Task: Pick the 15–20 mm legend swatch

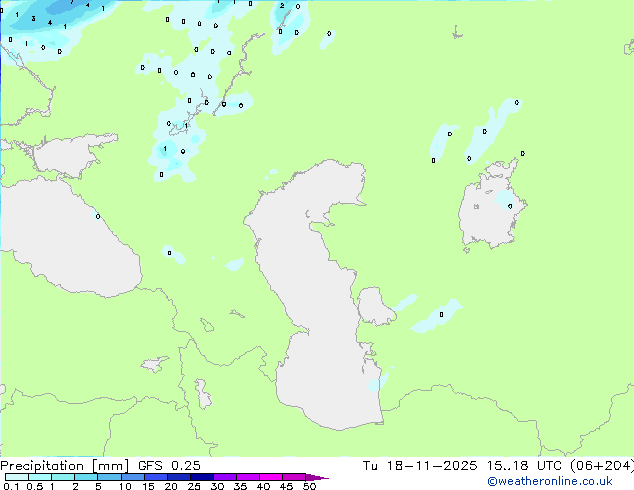Action: point(155,477)
